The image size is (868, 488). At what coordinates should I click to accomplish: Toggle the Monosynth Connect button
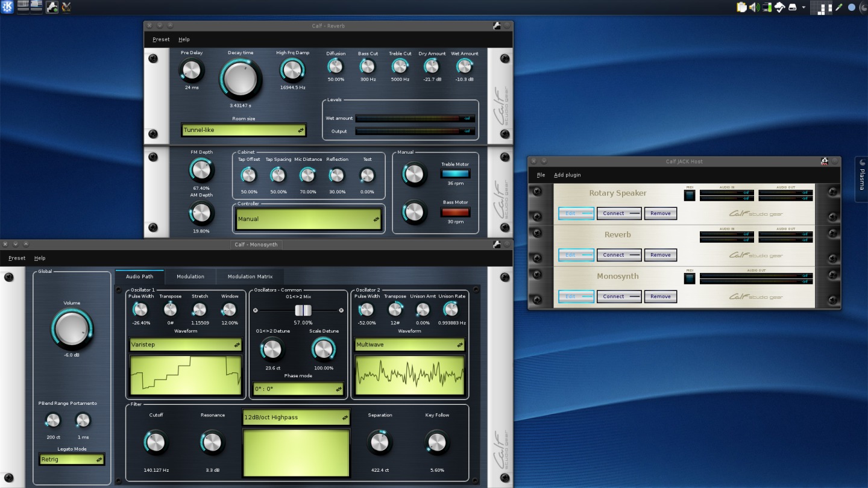[x=618, y=296]
